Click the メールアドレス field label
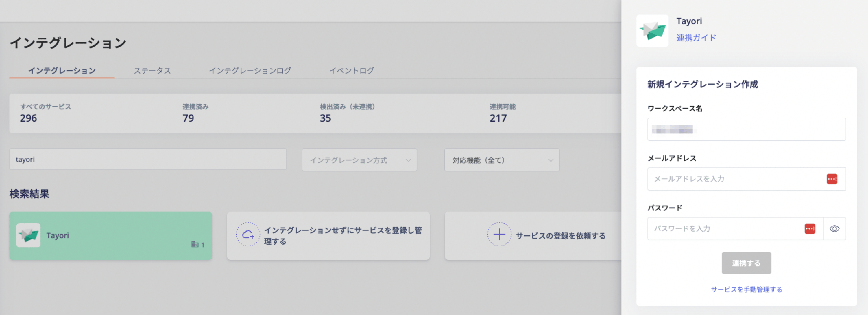This screenshot has height=315, width=868. point(672,158)
